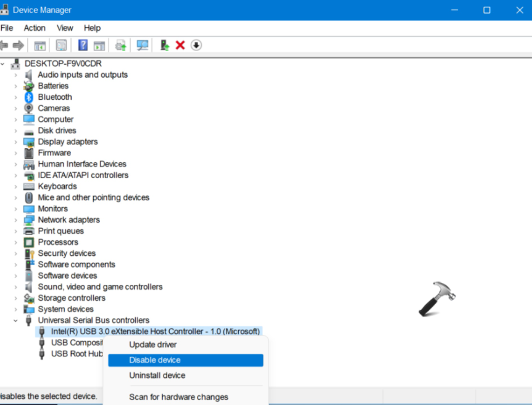532x405 pixels.
Task: Expand the Sound, video and game controllers chevron
Action: click(x=15, y=287)
